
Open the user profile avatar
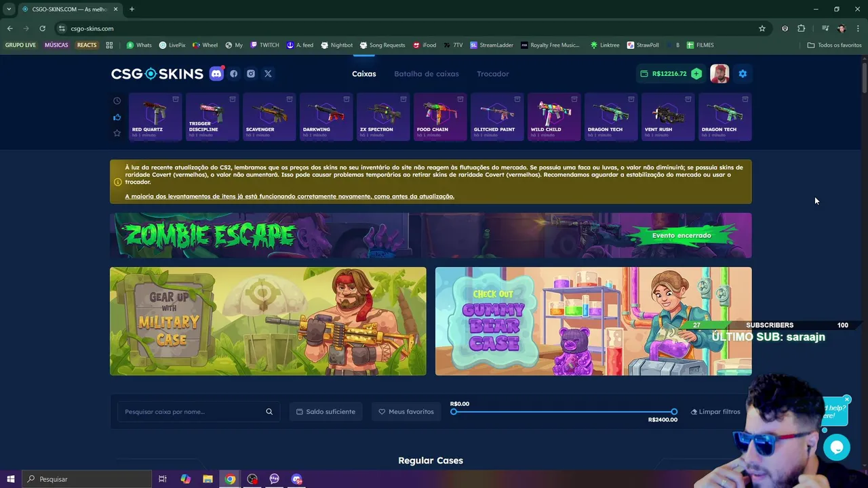(719, 74)
